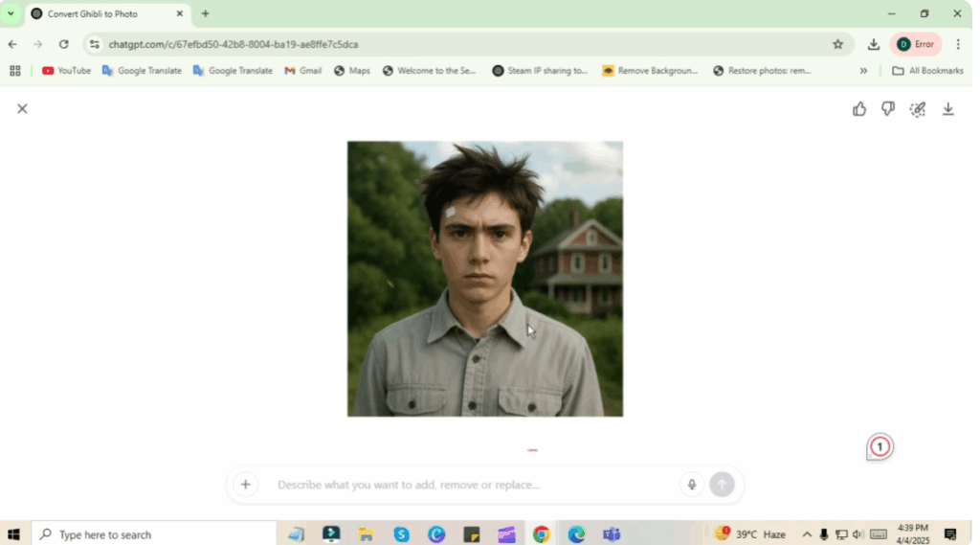Image resolution: width=980 pixels, height=545 pixels.
Task: Click the plus attach button
Action: point(245,485)
